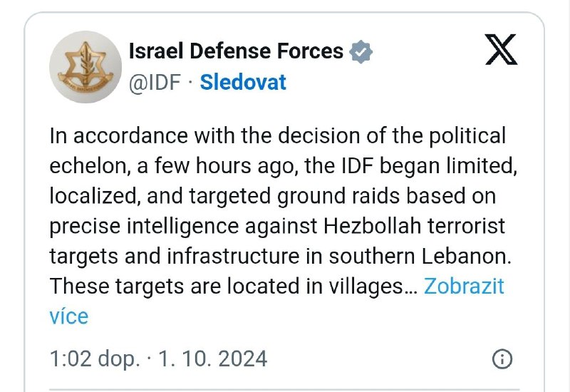
Task: Click the 'southern Lebanon' phrase in the tweet
Action: [420, 256]
